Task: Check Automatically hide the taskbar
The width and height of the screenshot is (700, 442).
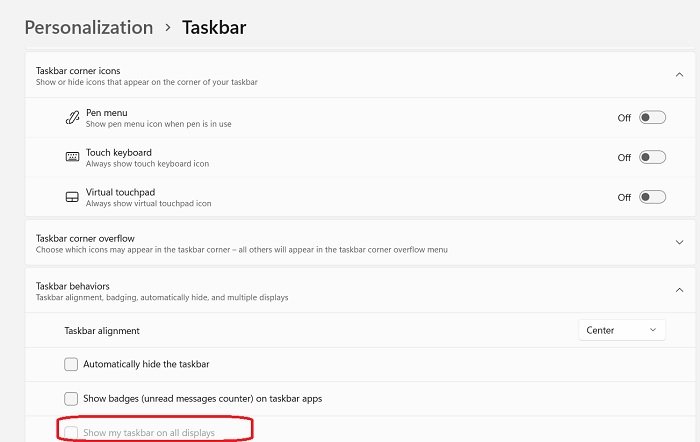Action: click(71, 364)
